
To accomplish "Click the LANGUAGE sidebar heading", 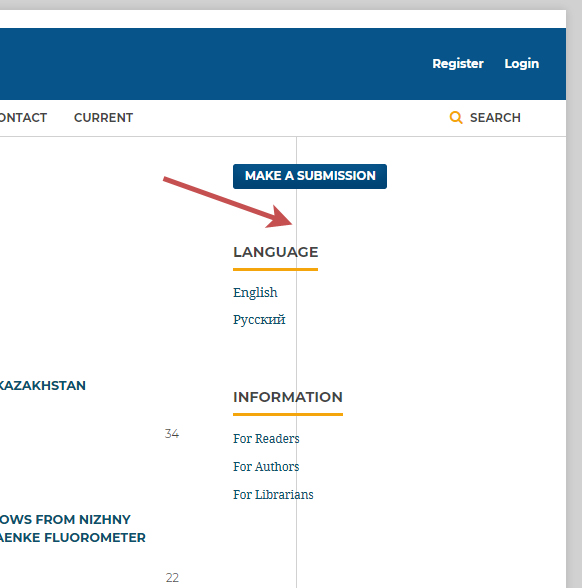I will tap(276, 252).
